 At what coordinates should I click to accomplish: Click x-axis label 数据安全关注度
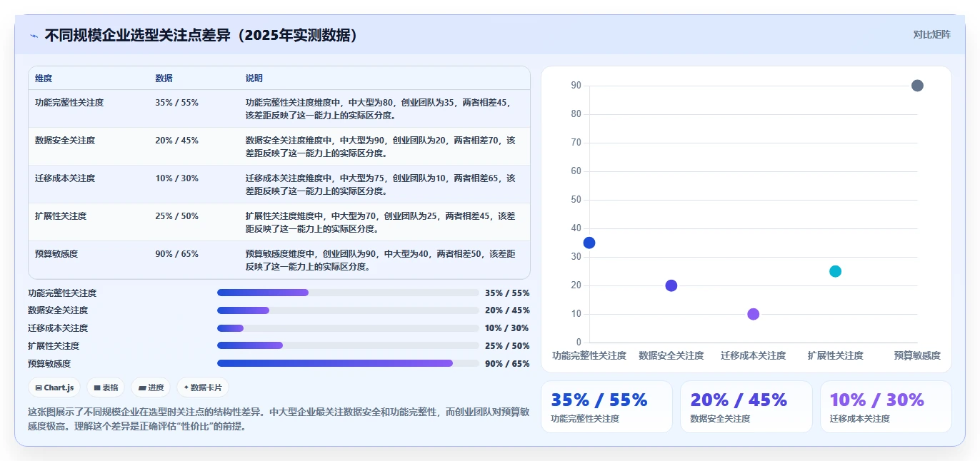coord(671,355)
